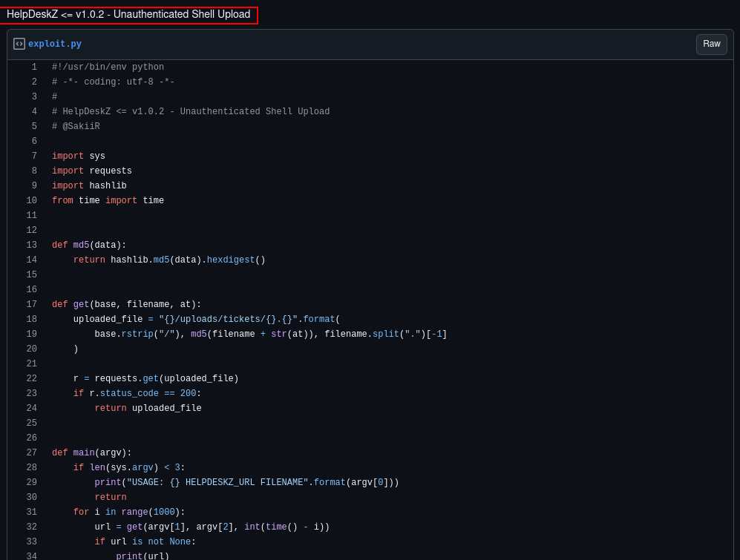Select line number 27
Image resolution: width=740 pixels, height=560 pixels.
(x=32, y=452)
